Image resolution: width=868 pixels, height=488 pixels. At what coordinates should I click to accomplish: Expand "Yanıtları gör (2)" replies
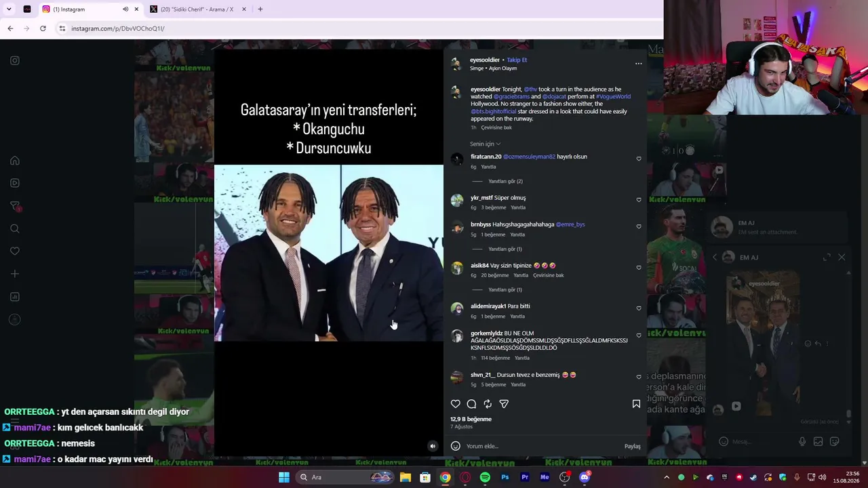pos(505,181)
